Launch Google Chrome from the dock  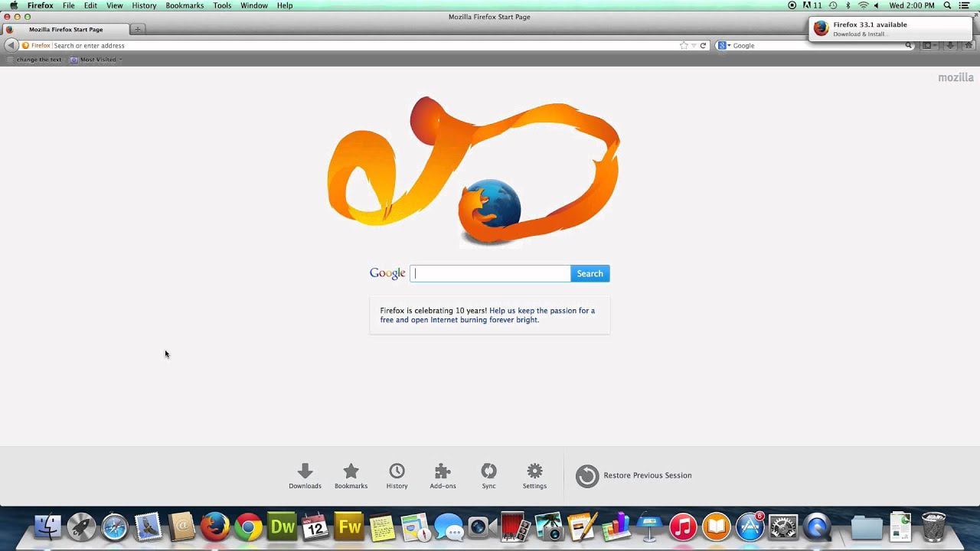[248, 527]
